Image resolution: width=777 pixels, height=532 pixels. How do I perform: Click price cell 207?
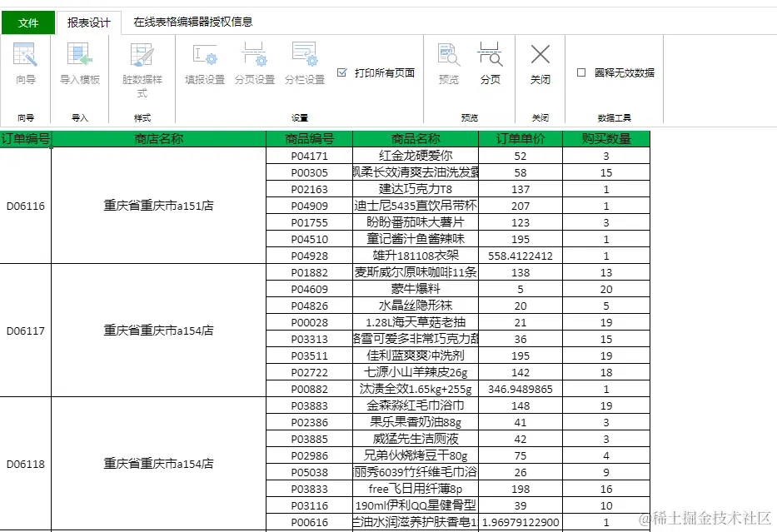point(520,206)
